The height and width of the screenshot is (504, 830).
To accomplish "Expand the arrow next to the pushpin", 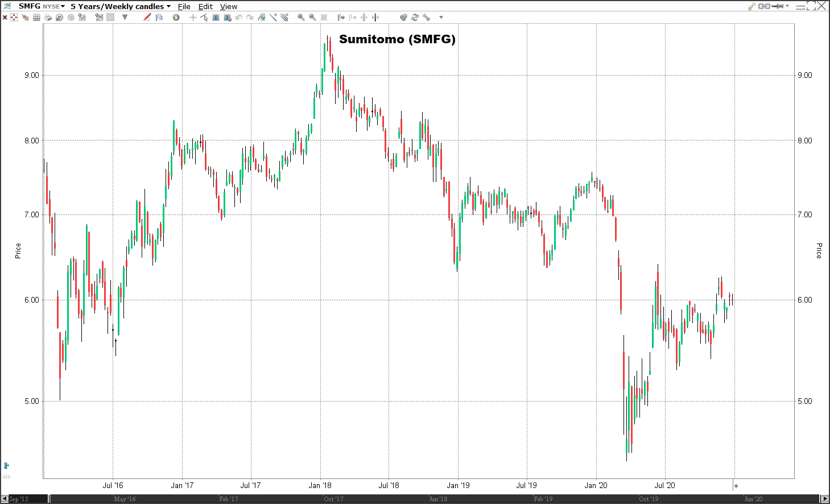I will pos(788,6).
